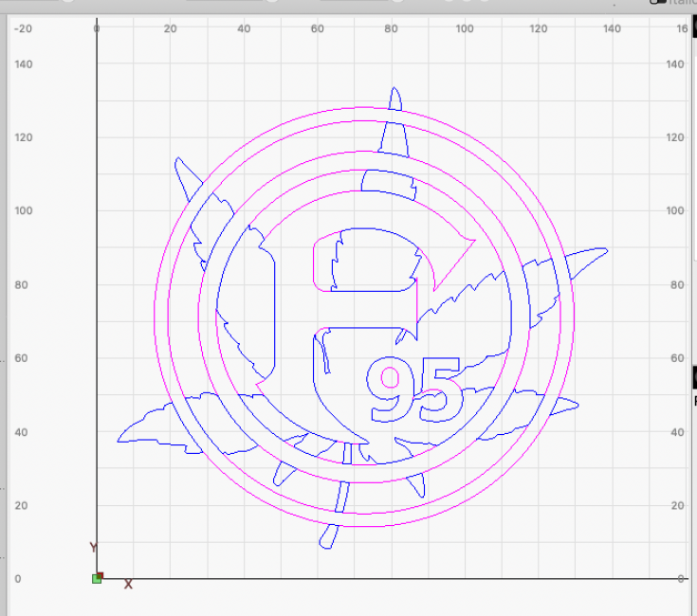Click the black color swatch at right edge

tap(693, 377)
